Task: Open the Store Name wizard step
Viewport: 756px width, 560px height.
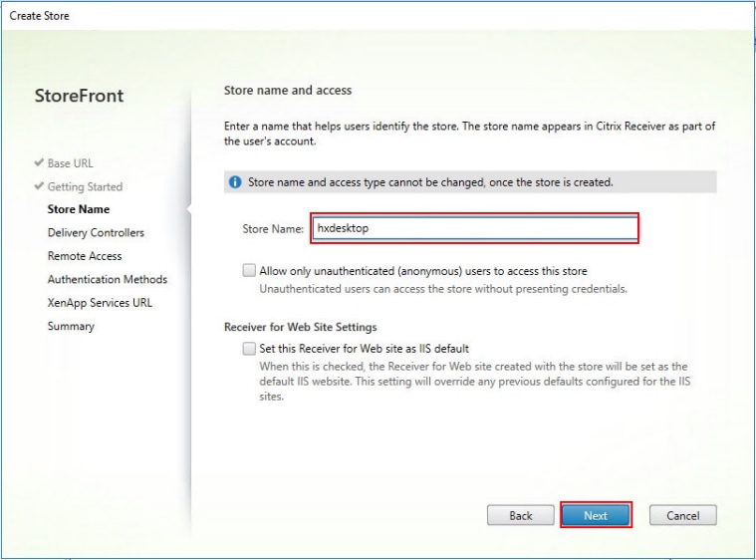Action: (x=79, y=209)
